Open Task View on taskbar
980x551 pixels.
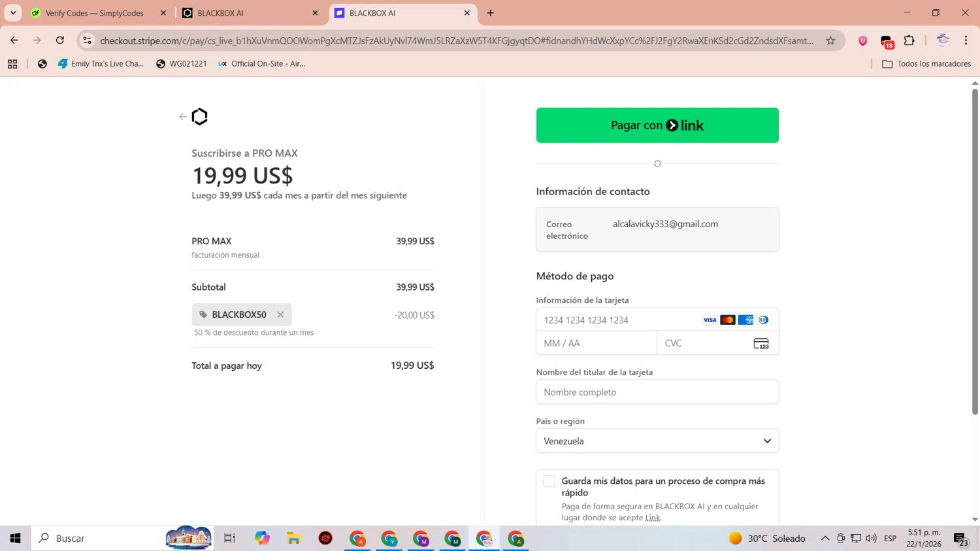click(x=229, y=539)
